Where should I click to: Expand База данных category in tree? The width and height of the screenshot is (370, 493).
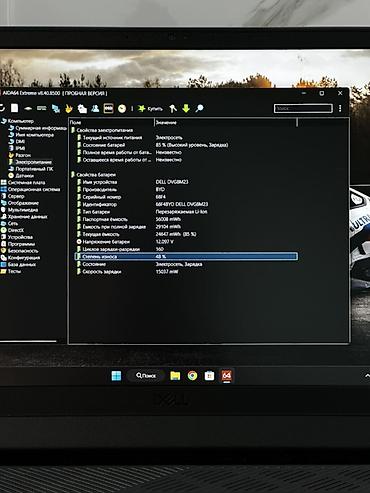click(18, 264)
